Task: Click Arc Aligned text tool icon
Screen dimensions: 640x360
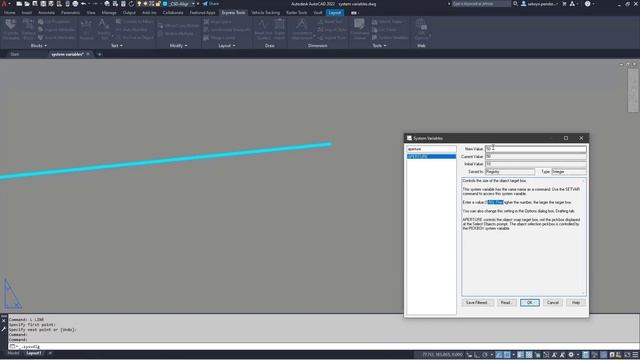Action: click(86, 29)
